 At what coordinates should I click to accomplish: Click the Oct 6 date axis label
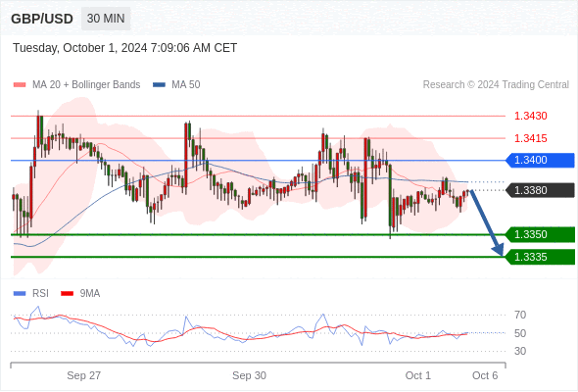click(x=485, y=375)
